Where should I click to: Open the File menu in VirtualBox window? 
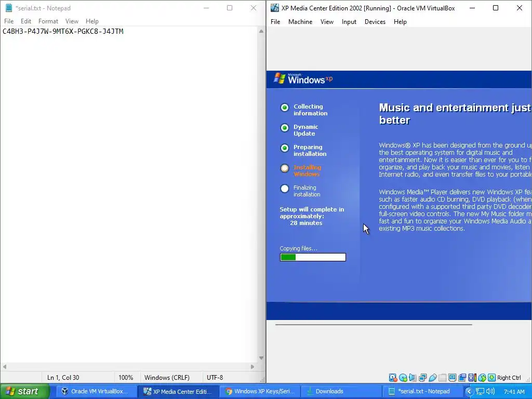(x=275, y=22)
